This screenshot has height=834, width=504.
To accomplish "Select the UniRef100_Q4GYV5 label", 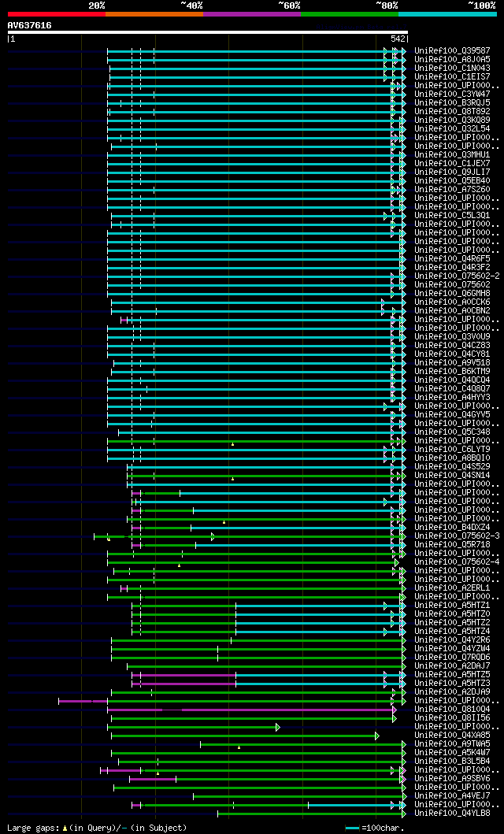I will click(453, 415).
